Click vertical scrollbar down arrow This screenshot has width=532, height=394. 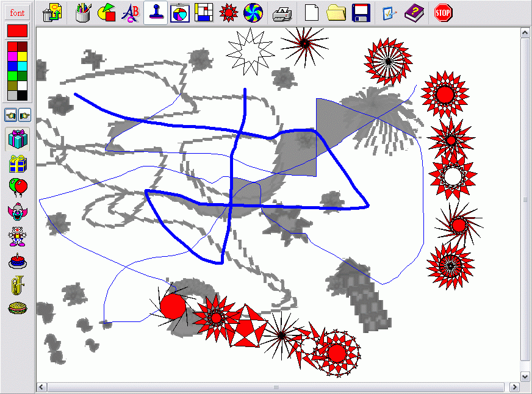525,377
